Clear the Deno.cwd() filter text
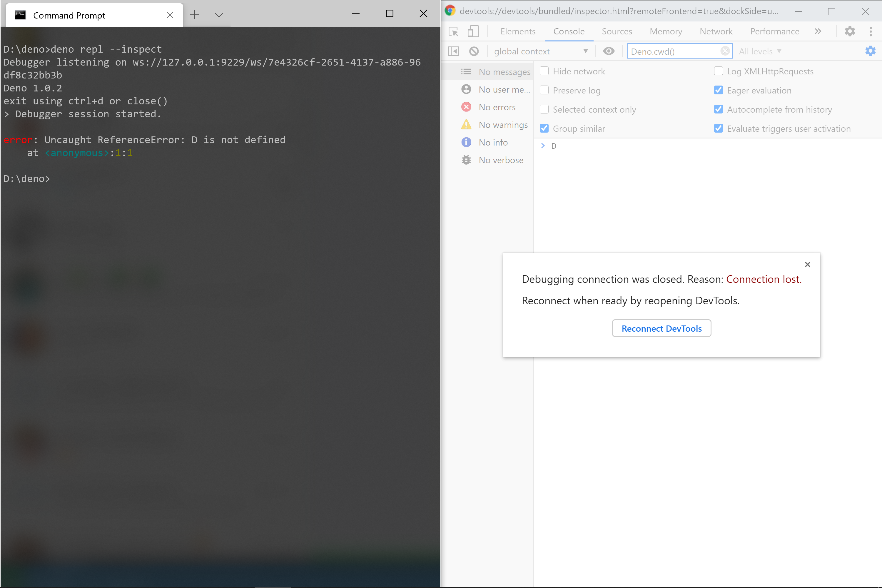This screenshot has height=588, width=882. point(725,51)
